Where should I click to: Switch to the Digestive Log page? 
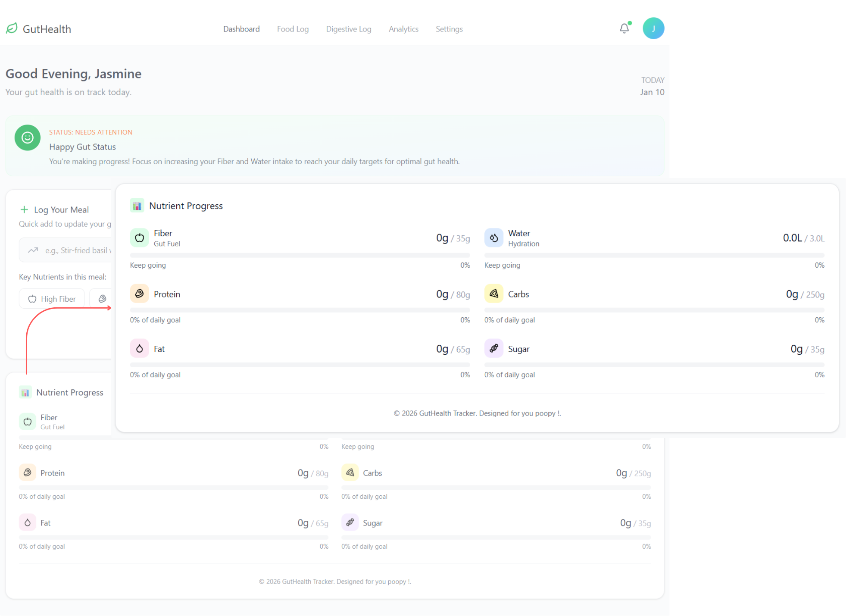pyautogui.click(x=348, y=29)
